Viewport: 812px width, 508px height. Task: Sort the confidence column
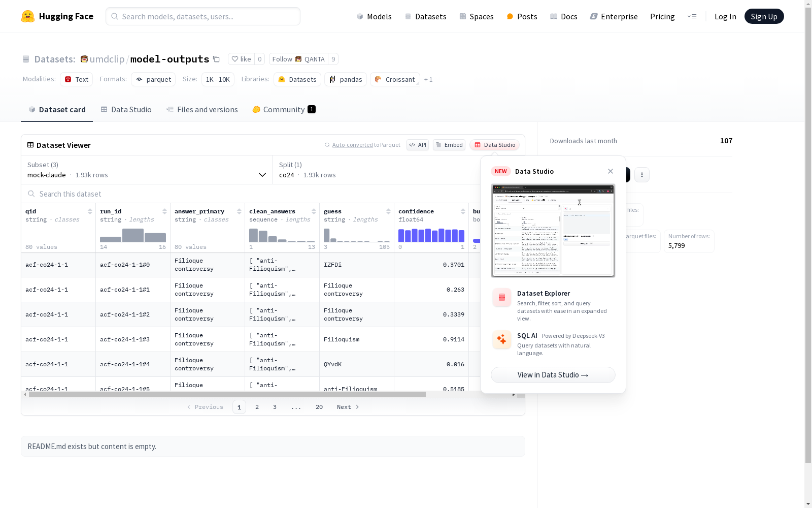coord(463,211)
